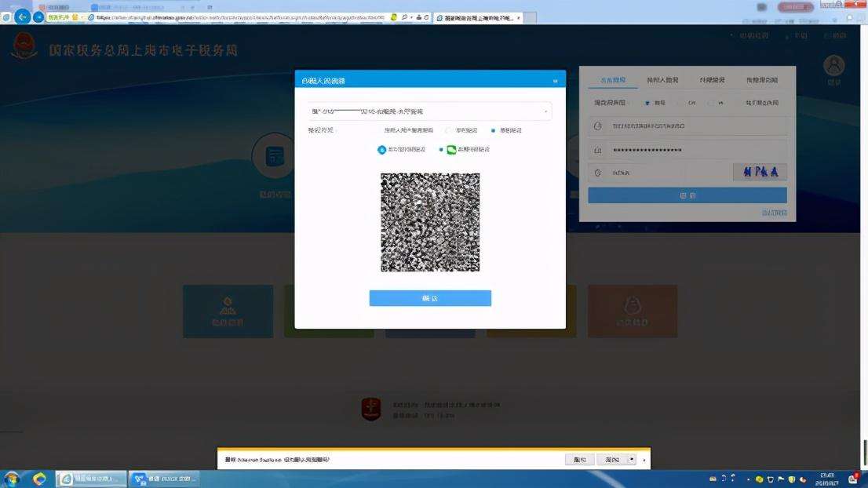Click the Internet Explorer window button on taskbar
The height and width of the screenshot is (488, 868).
tap(91, 479)
